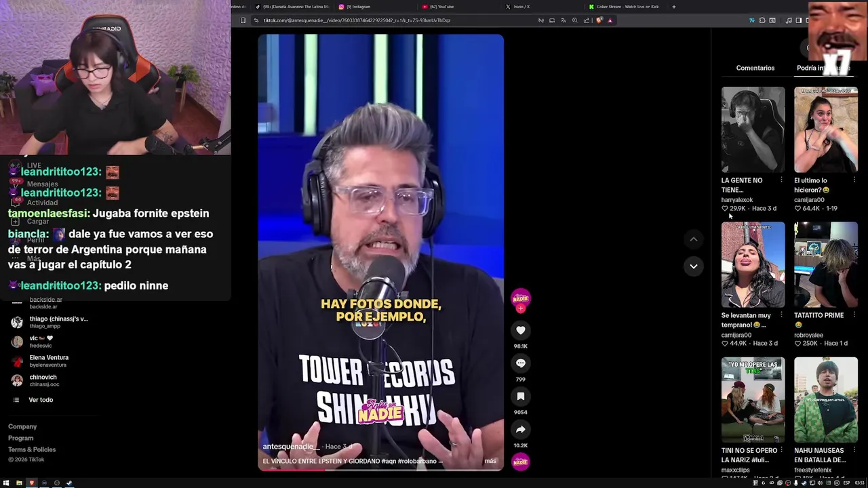This screenshot has height=488, width=868.
Task: Click Brave browser taskbar icon
Action: [31, 483]
